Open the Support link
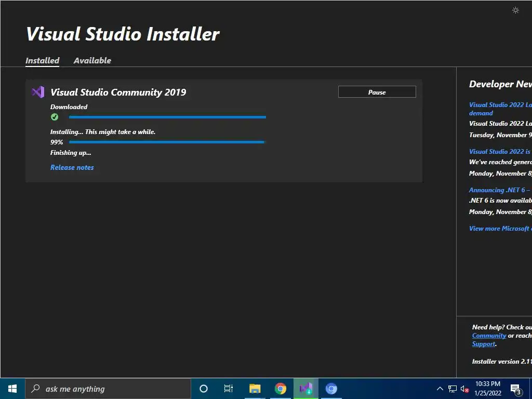The width and height of the screenshot is (532, 399). click(x=484, y=344)
